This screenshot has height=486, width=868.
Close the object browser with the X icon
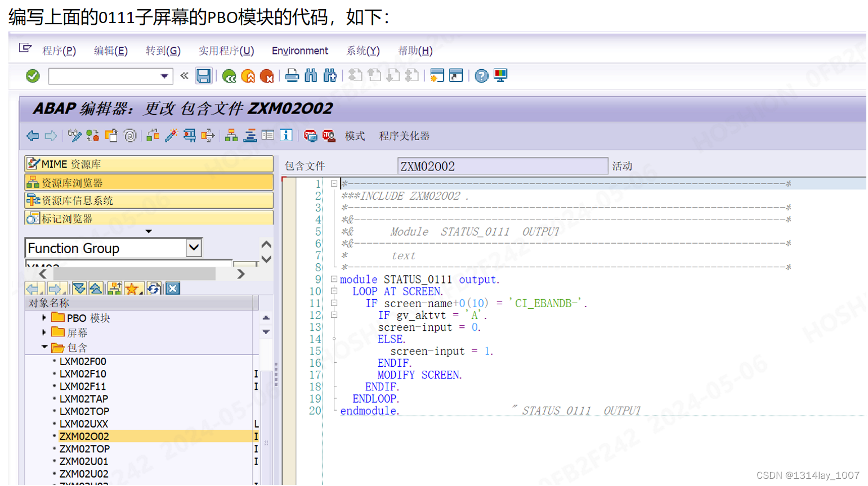pos(173,289)
